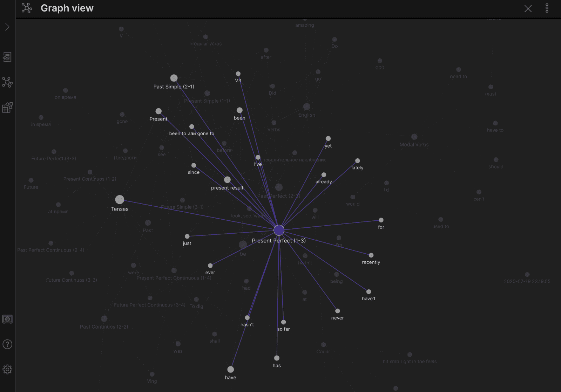Select the Present Perfect (1-3) node
Viewport: 561px width, 392px height.
click(279, 230)
